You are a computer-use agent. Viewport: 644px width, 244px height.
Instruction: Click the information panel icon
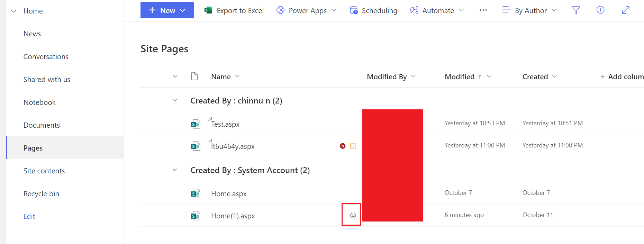tap(600, 10)
